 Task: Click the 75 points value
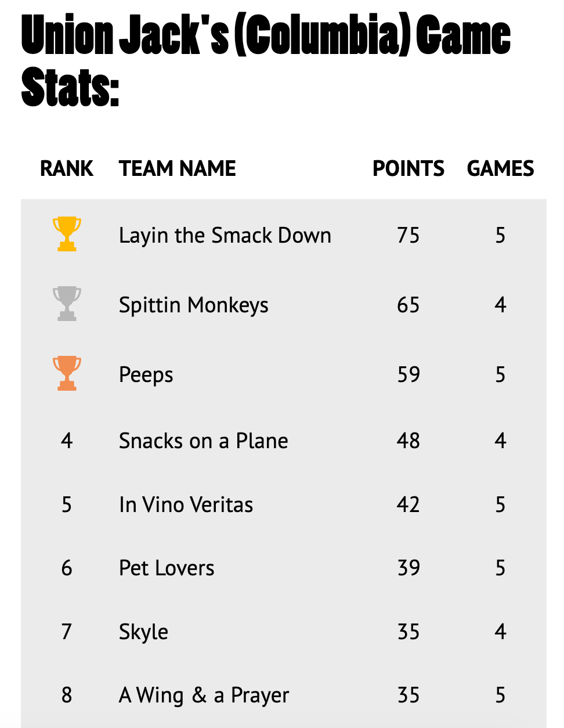(x=408, y=236)
